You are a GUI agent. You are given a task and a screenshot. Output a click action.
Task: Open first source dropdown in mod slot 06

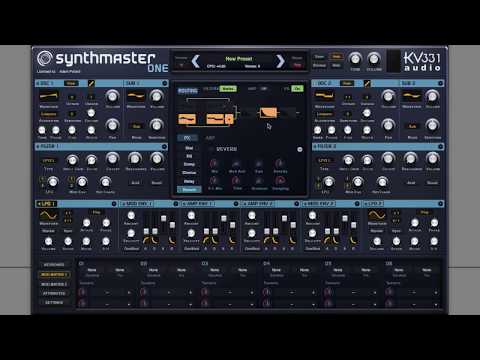(x=399, y=270)
